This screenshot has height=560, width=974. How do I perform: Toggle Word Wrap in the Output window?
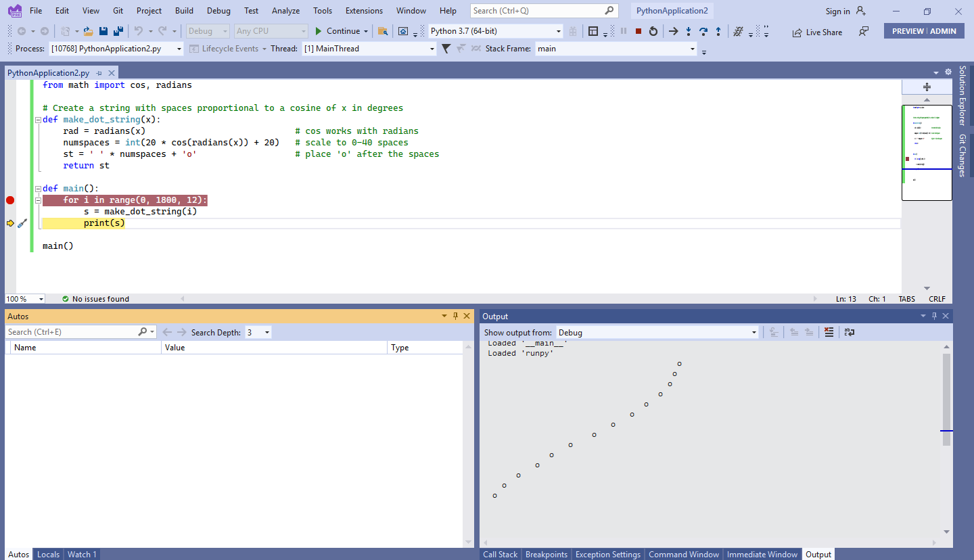[849, 332]
